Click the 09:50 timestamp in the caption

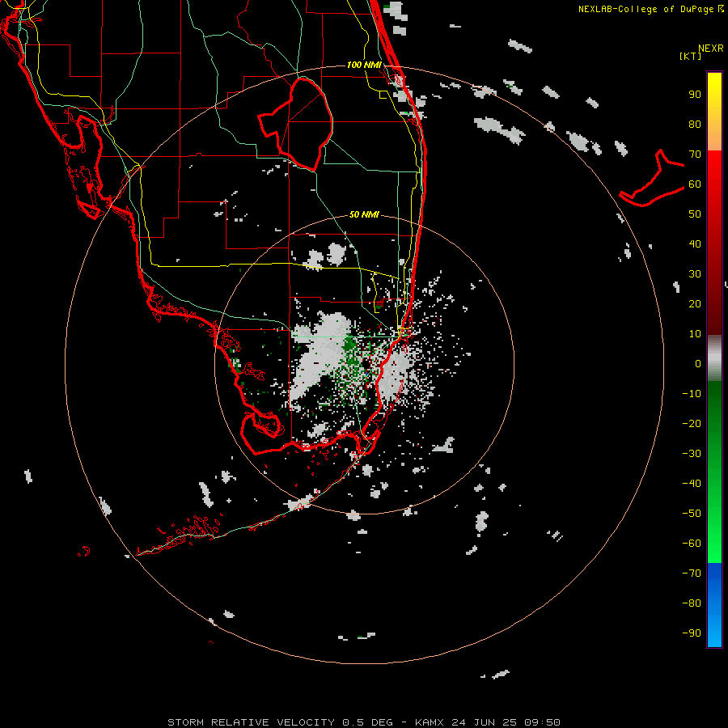click(542, 722)
